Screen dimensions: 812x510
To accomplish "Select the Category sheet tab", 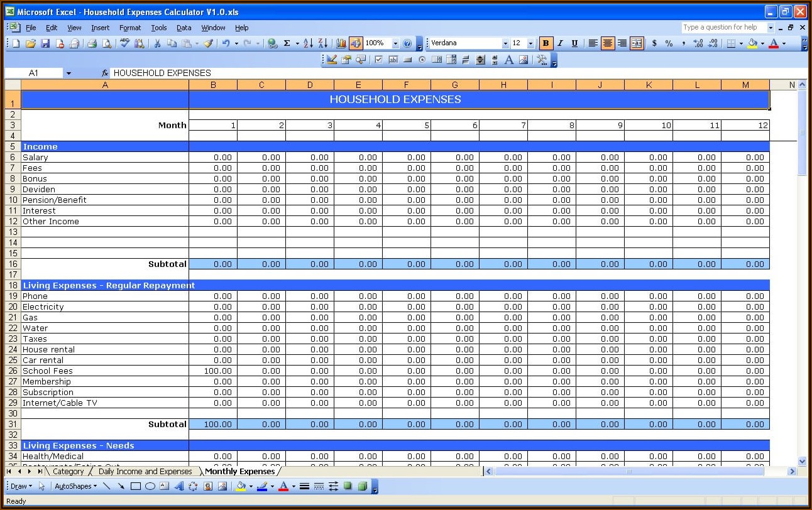I will point(68,471).
